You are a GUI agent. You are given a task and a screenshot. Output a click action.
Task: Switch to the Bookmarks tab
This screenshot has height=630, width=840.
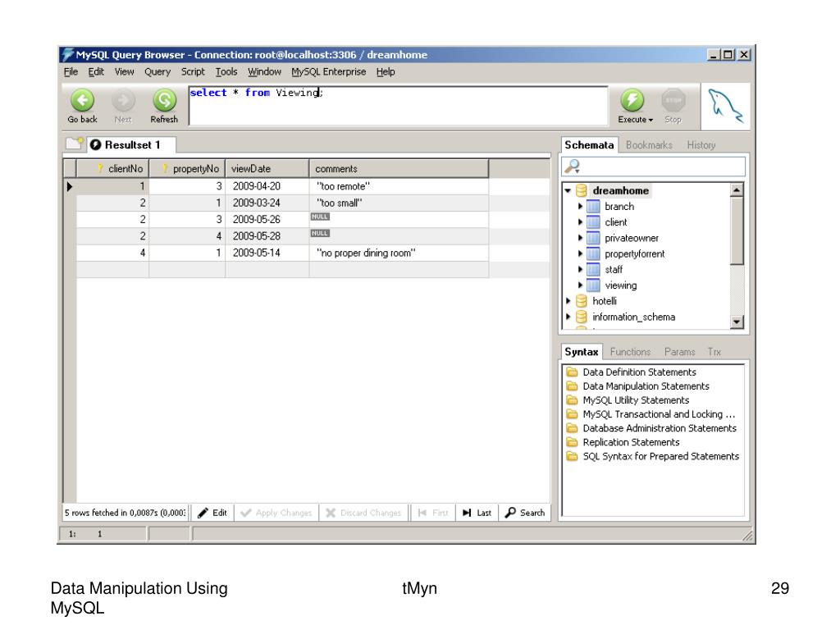[649, 145]
